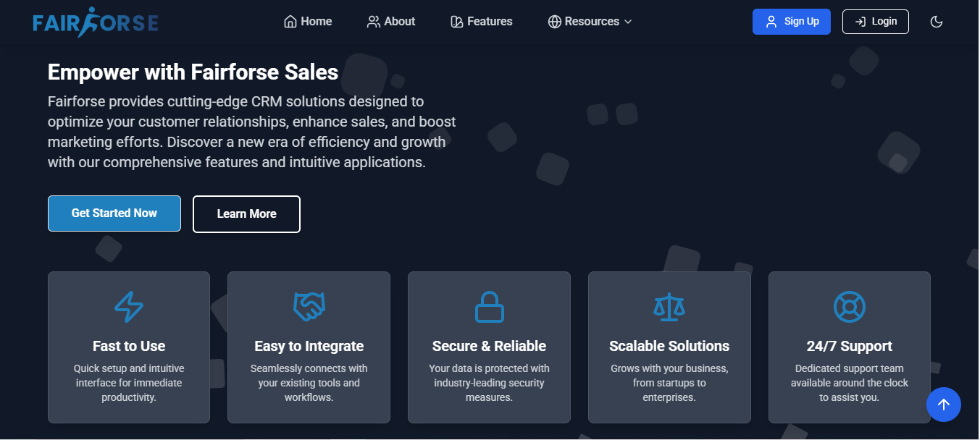Toggle dark mode with the moon icon

(937, 22)
